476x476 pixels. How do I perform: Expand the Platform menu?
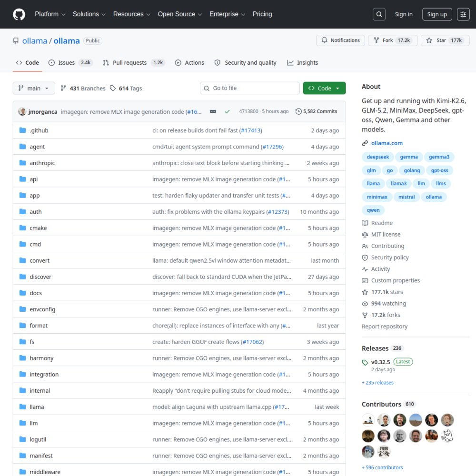[x=50, y=14]
